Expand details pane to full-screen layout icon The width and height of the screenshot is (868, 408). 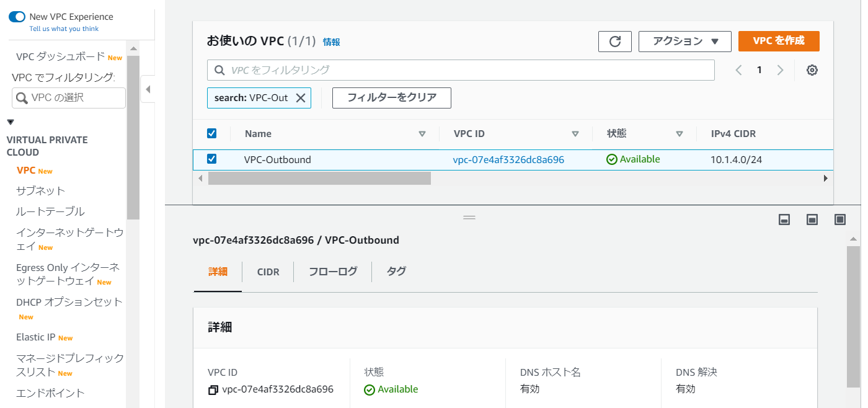840,220
